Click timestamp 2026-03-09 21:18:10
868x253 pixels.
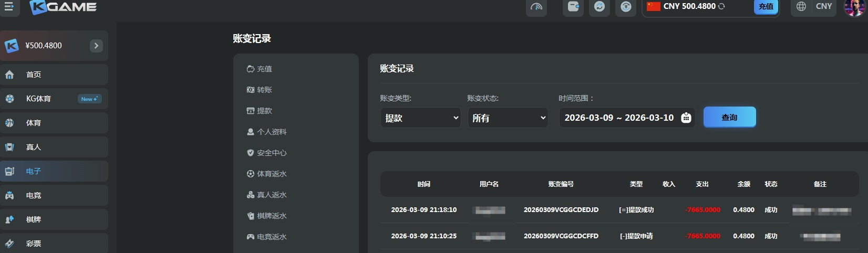tap(424, 210)
